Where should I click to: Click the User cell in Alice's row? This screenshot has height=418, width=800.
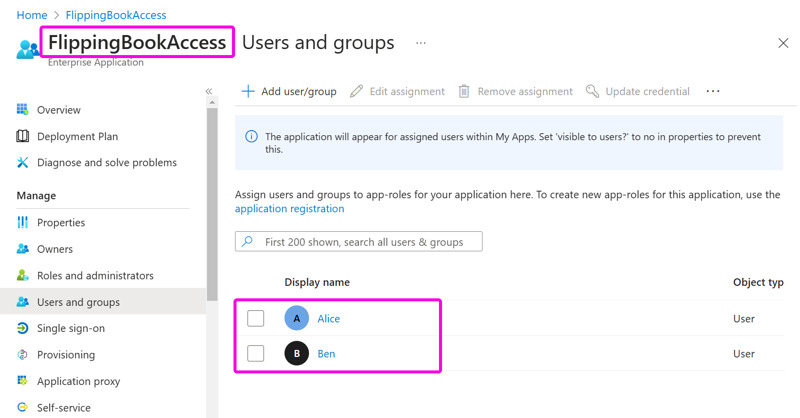pos(744,318)
